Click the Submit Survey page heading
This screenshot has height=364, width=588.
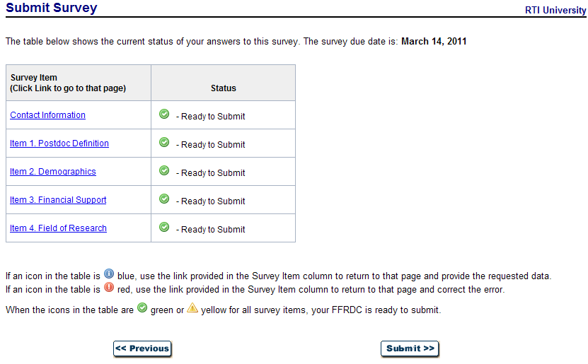(x=51, y=8)
